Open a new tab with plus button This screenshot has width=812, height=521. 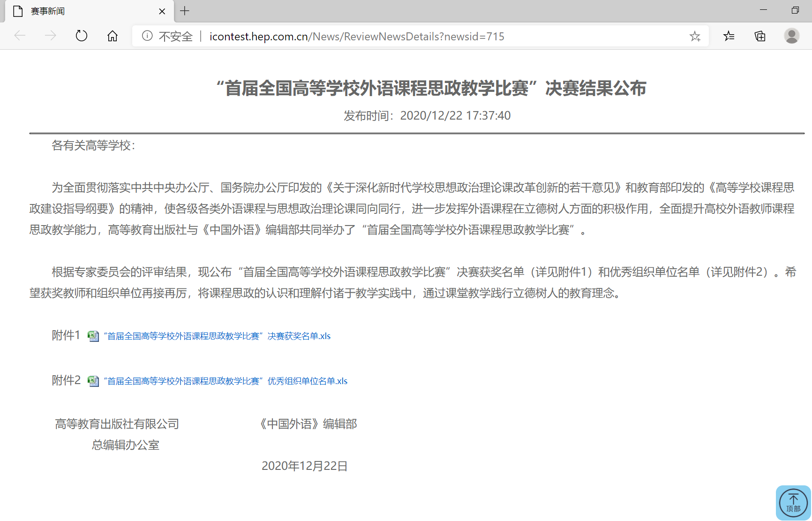pos(185,11)
